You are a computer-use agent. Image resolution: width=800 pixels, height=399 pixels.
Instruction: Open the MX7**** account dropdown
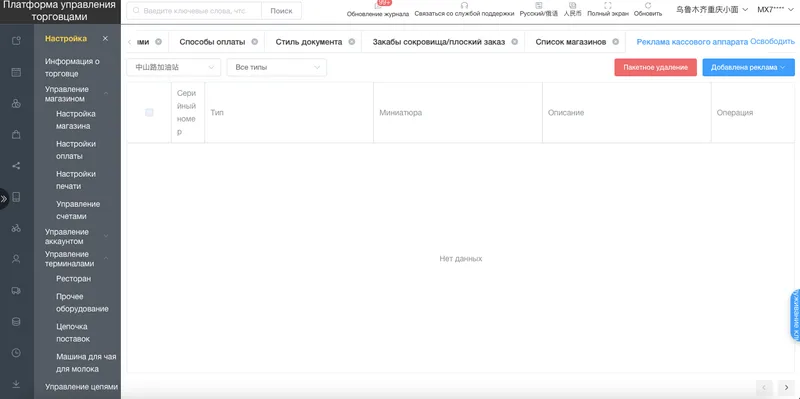click(x=777, y=10)
